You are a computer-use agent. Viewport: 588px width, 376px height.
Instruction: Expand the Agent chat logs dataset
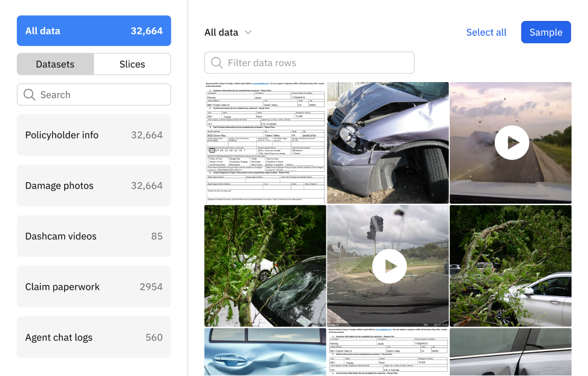pyautogui.click(x=93, y=337)
